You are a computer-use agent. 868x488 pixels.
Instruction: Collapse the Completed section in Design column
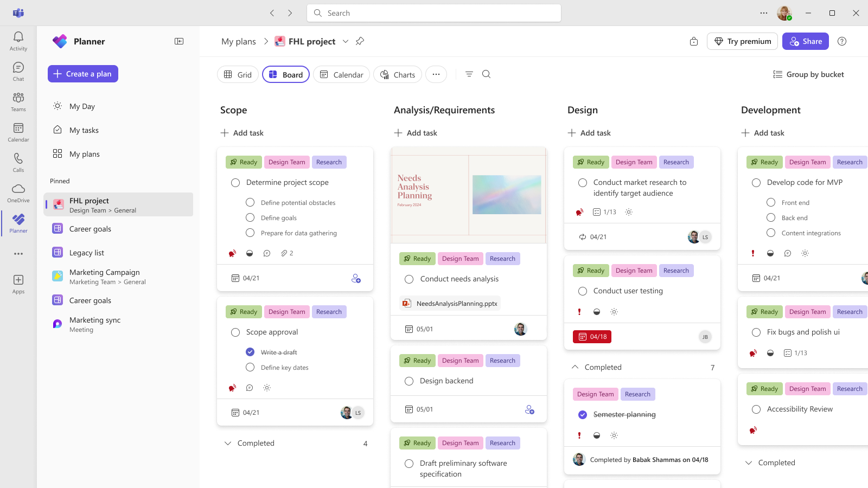[575, 367]
